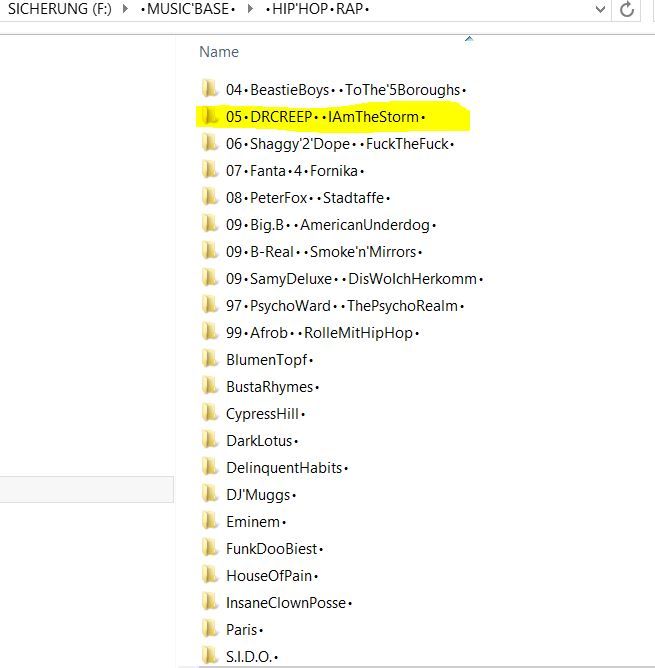This screenshot has width=655, height=668.
Task: Click folder icon of HouseOfPain
Action: click(x=210, y=575)
